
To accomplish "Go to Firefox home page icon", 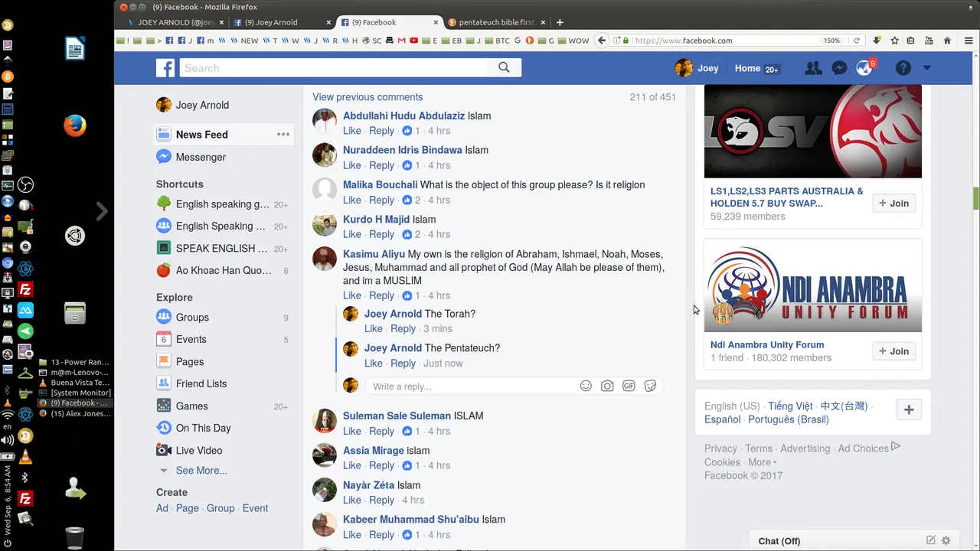I will (x=947, y=41).
